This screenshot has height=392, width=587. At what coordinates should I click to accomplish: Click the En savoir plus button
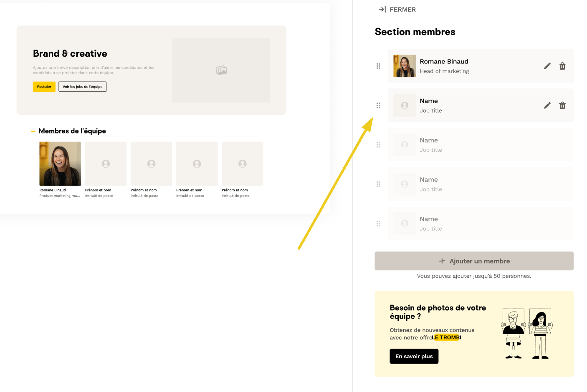(414, 356)
